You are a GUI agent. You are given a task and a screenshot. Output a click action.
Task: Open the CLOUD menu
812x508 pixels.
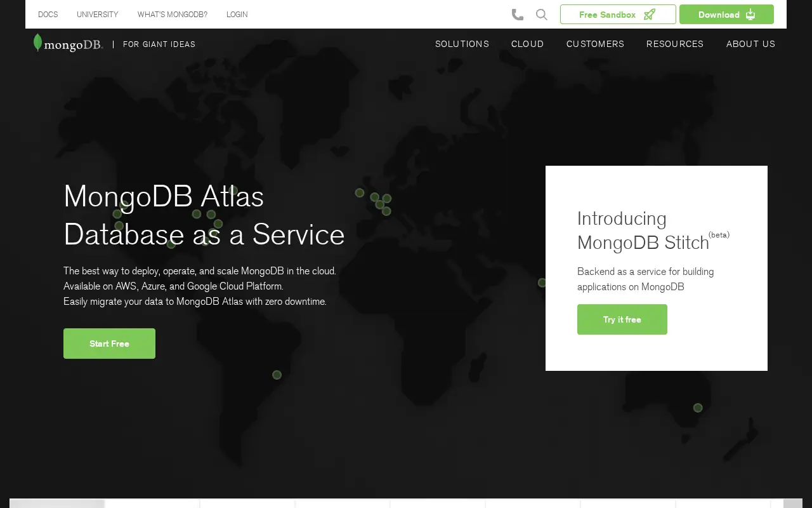tap(528, 44)
